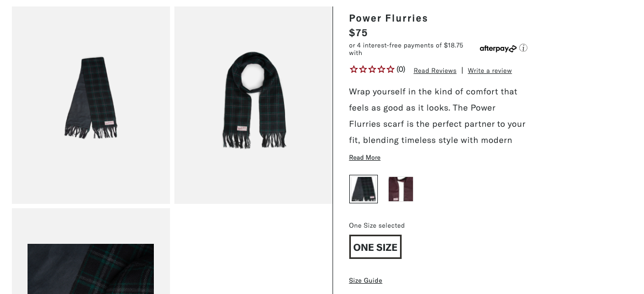Click the second rating star
The height and width of the screenshot is (294, 644).
[363, 69]
